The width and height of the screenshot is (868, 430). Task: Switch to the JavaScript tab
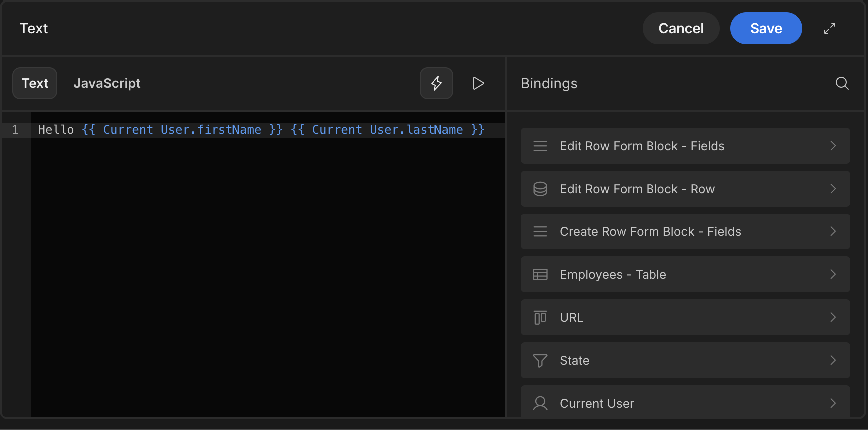click(107, 83)
